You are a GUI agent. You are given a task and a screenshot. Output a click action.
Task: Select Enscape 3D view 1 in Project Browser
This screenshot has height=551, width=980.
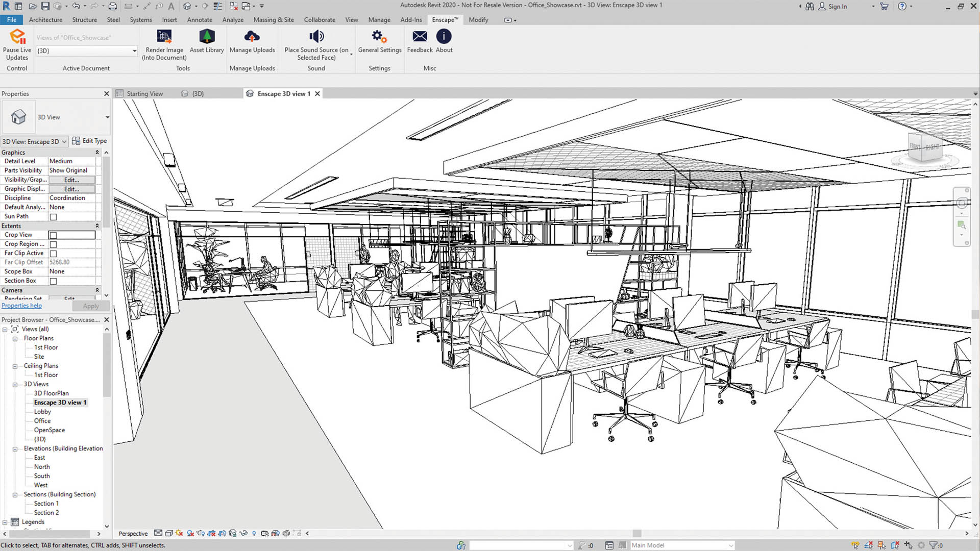tap(61, 403)
